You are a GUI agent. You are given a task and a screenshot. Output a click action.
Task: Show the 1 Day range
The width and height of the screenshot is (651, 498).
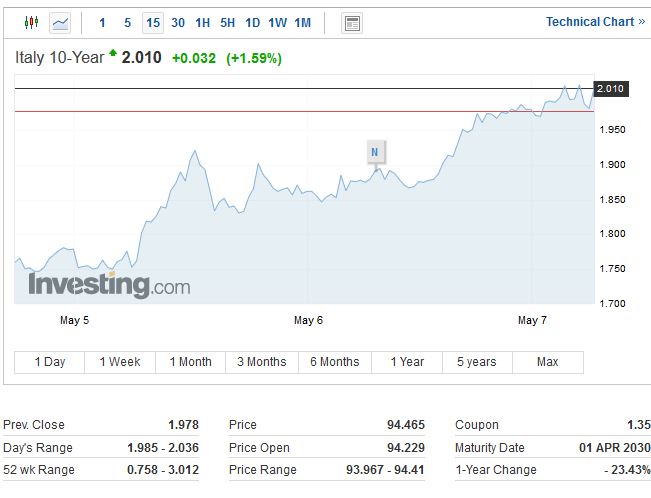pos(50,362)
